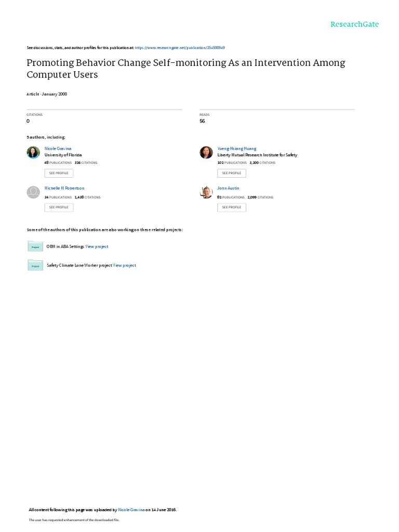
Task: Click See Profile under Yueng Hsiang Huang
Action: click(x=232, y=173)
